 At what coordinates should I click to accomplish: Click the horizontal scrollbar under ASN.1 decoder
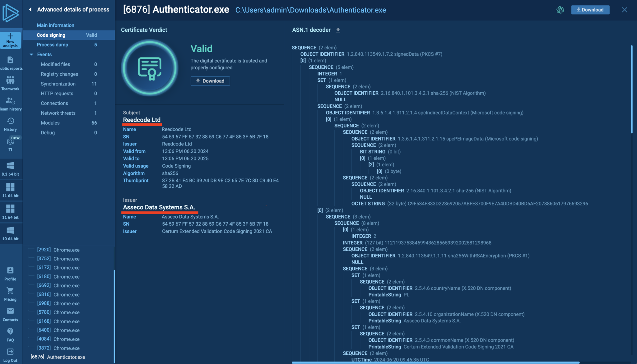coord(435,362)
